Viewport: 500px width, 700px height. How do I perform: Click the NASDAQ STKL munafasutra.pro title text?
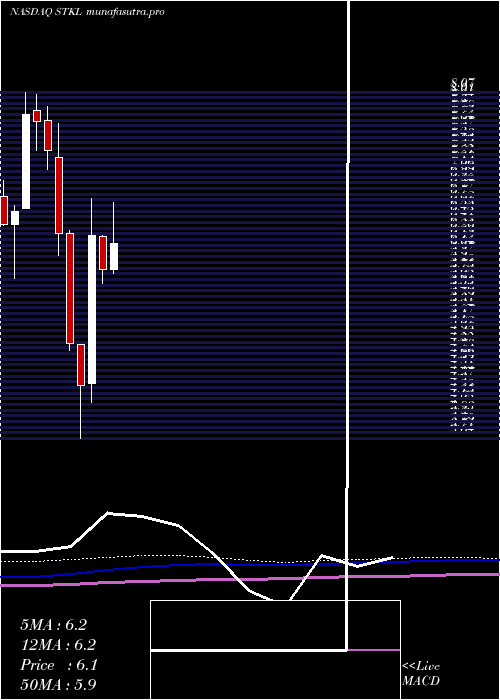[88, 12]
